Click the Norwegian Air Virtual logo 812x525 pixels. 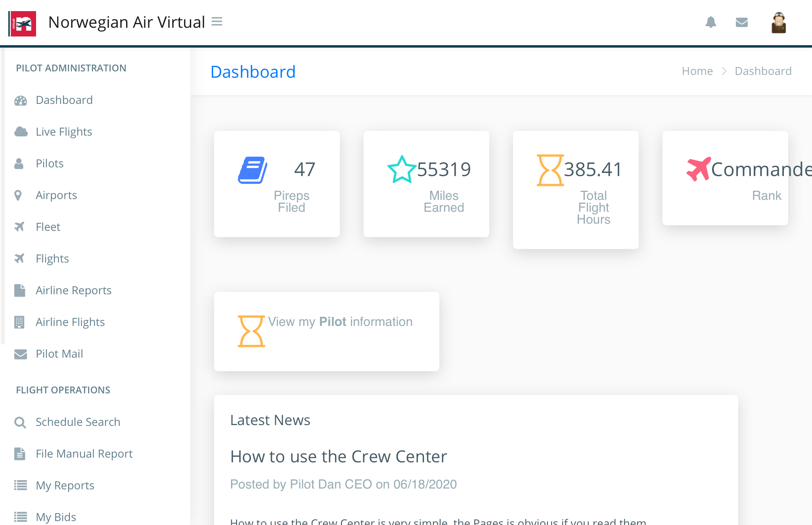click(23, 23)
